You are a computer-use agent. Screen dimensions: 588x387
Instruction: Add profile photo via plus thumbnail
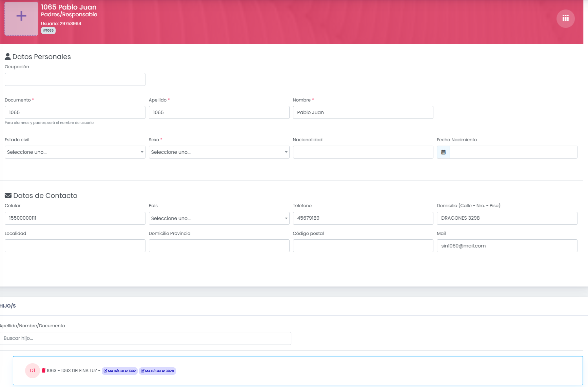[21, 19]
